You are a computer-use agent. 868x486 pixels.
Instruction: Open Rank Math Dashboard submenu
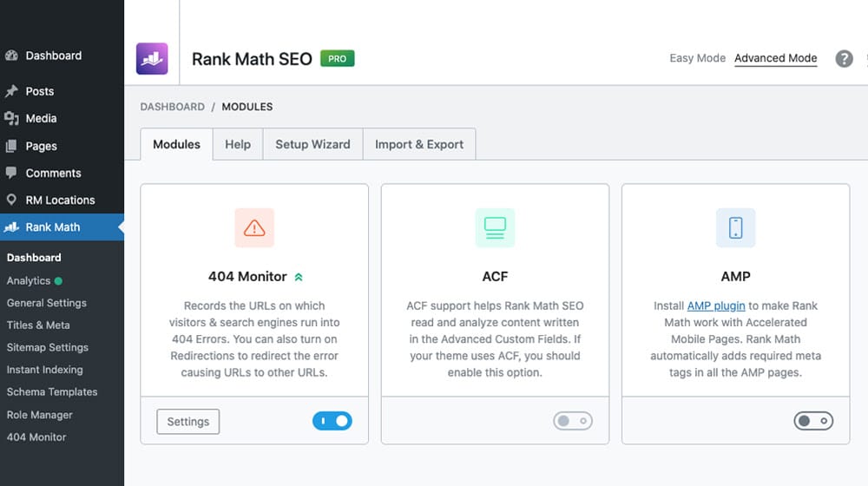[x=34, y=258]
